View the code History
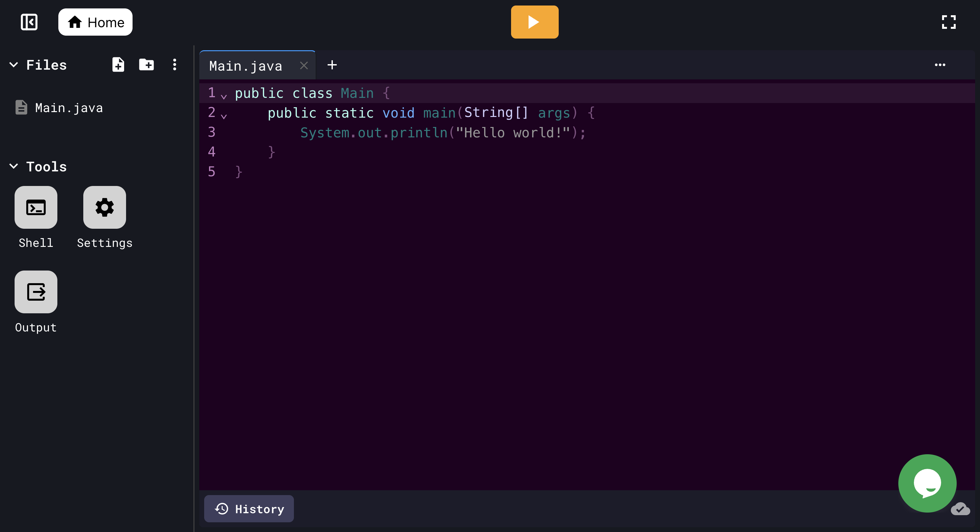The height and width of the screenshot is (532, 980). pyautogui.click(x=249, y=508)
